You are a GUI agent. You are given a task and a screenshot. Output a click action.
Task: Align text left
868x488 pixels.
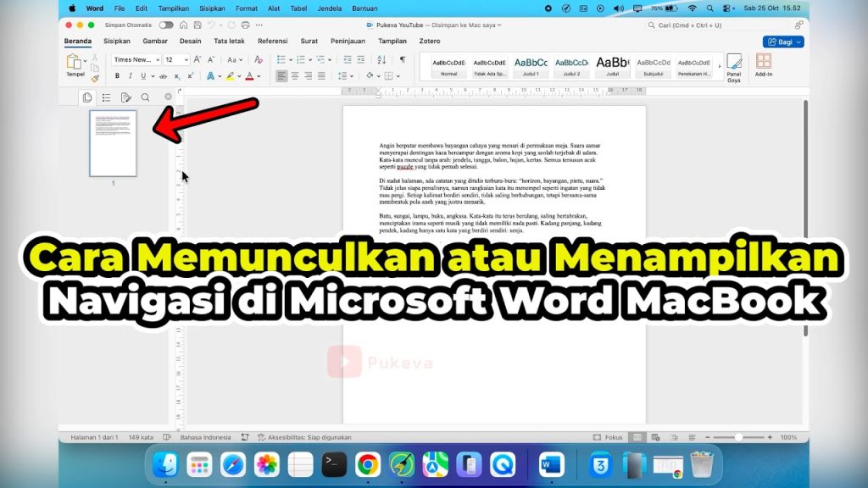tap(281, 75)
